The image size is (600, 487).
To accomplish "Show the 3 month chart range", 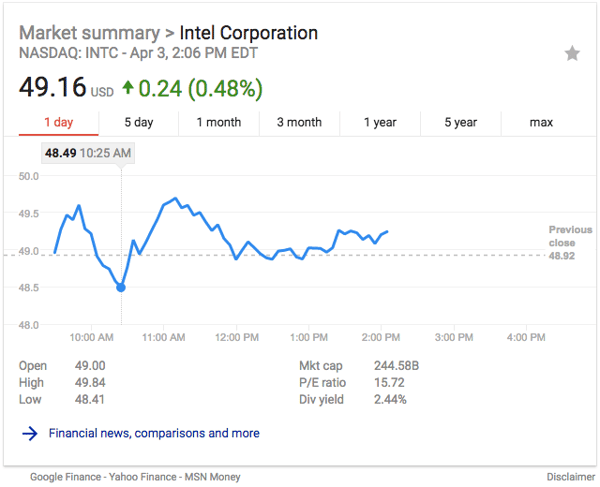I will pos(299,123).
